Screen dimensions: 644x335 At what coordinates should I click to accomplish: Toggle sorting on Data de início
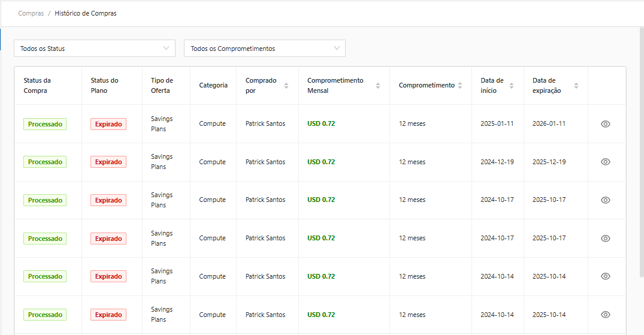coord(512,86)
